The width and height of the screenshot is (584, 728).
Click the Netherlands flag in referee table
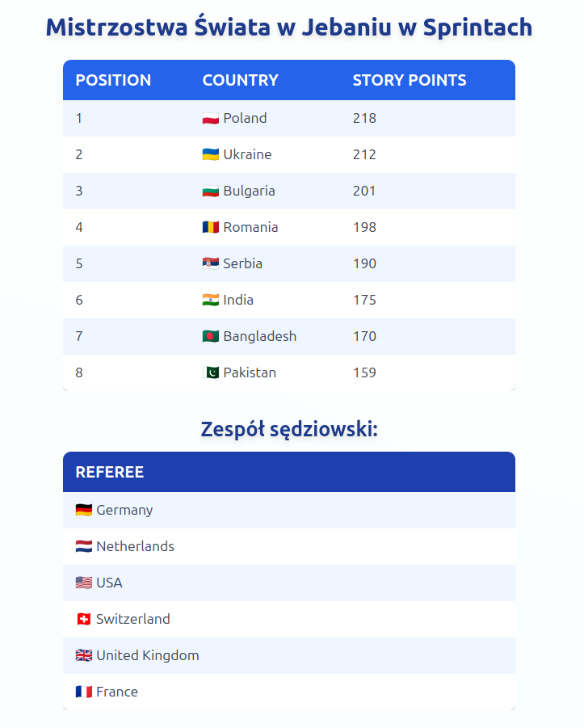[84, 547]
